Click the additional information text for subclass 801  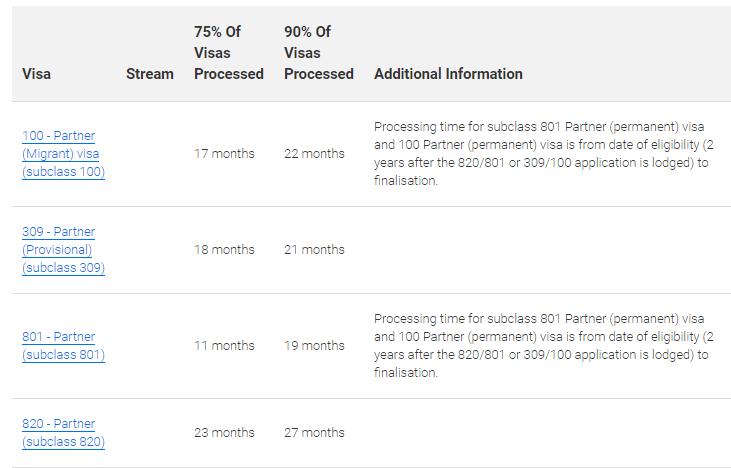[544, 346]
